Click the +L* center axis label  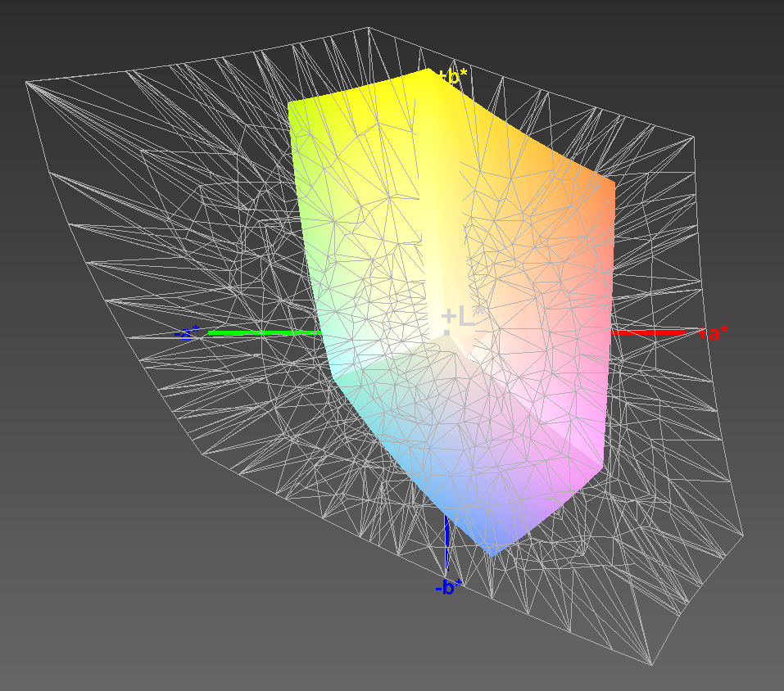click(463, 317)
